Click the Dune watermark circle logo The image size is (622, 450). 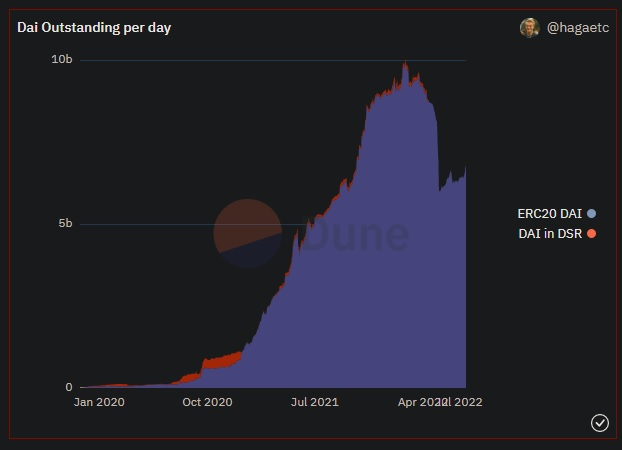[x=248, y=233]
